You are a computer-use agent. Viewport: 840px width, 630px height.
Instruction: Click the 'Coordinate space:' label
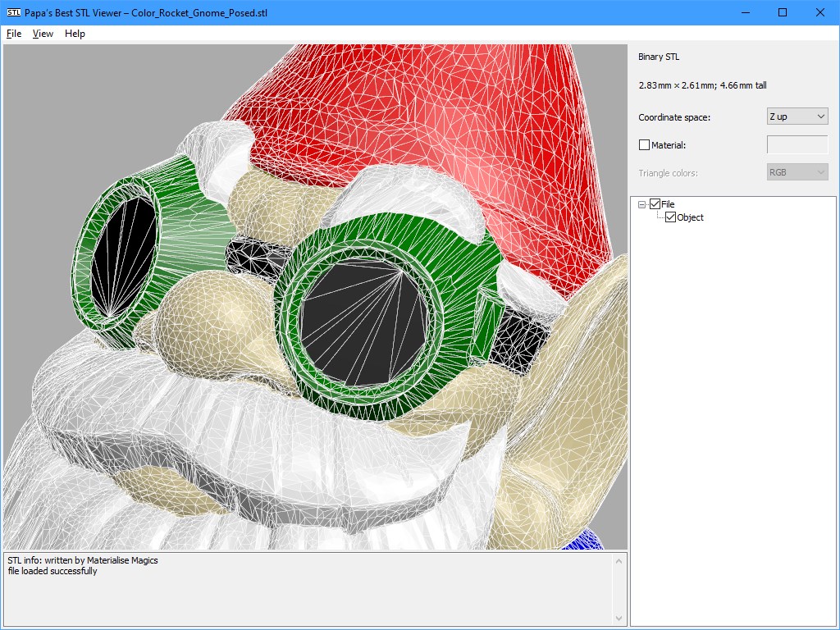coord(674,117)
